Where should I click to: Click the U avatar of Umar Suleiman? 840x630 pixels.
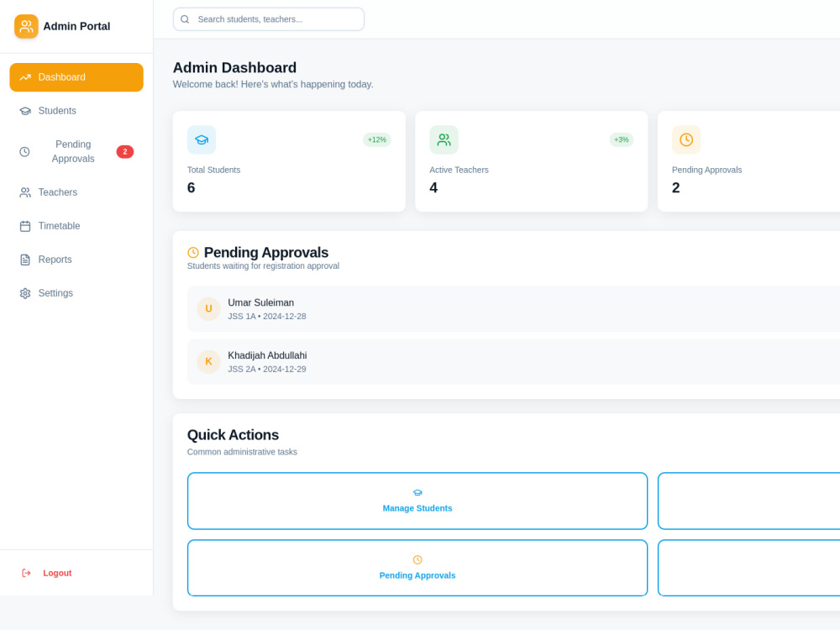pos(209,309)
